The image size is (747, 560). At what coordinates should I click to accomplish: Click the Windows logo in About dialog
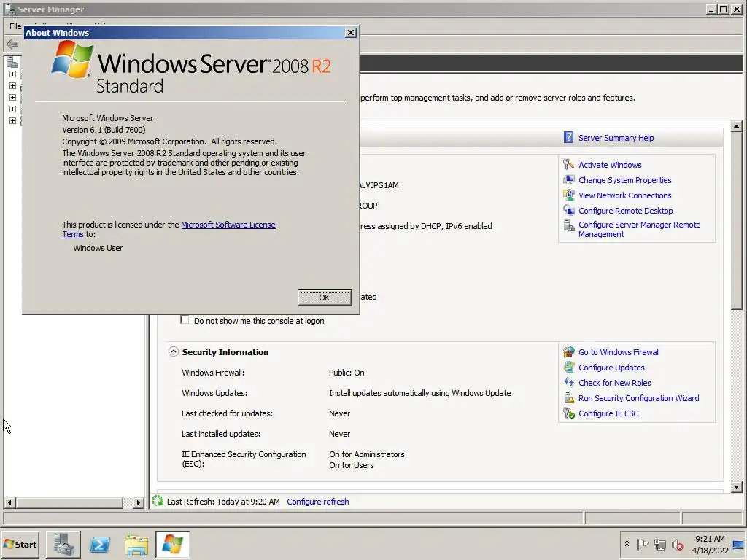72,60
